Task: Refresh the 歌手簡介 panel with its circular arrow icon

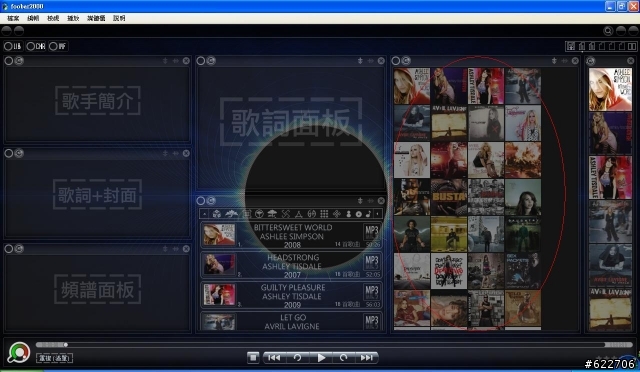Action: (x=19, y=61)
